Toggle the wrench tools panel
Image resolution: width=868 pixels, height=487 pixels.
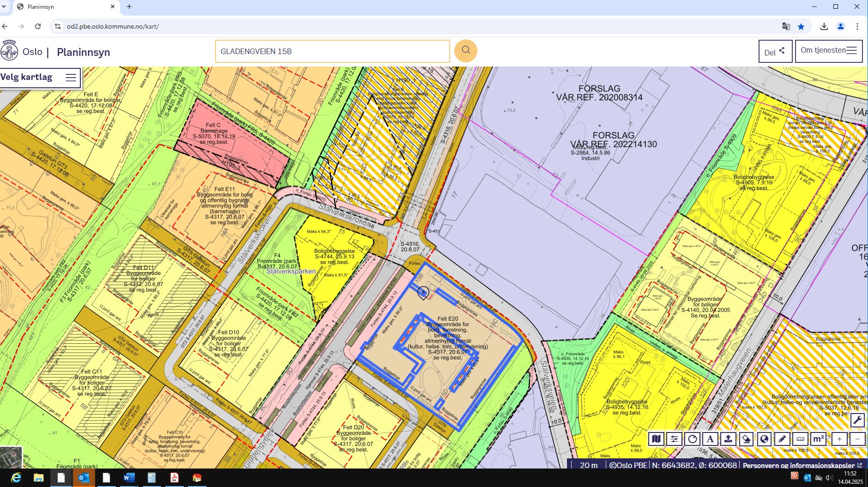click(857, 420)
